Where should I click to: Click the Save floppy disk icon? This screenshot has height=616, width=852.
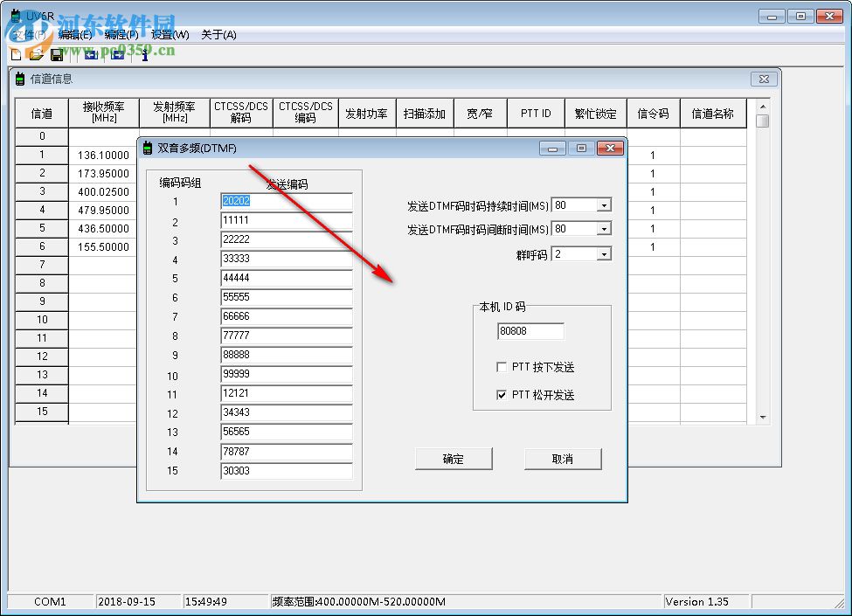[x=57, y=54]
